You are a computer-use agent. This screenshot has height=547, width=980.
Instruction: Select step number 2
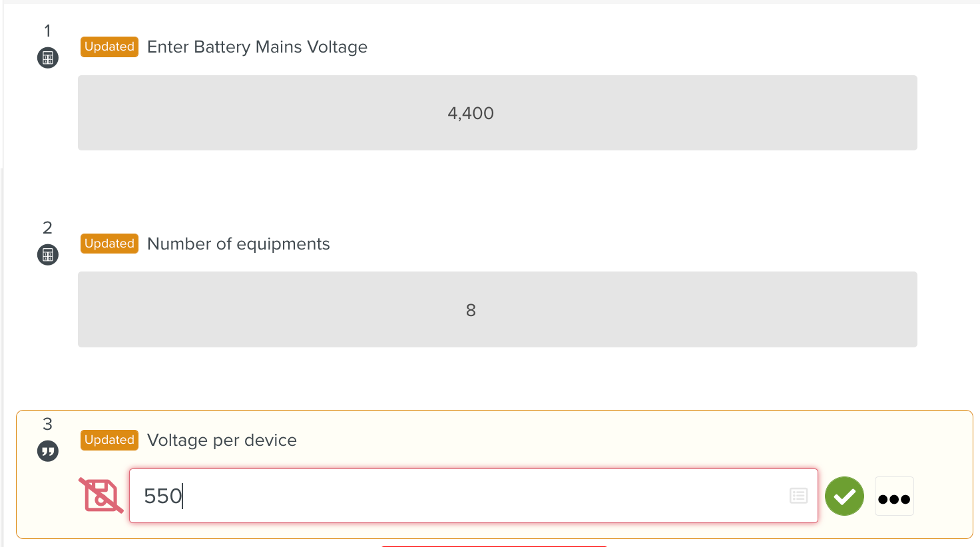[x=47, y=228]
